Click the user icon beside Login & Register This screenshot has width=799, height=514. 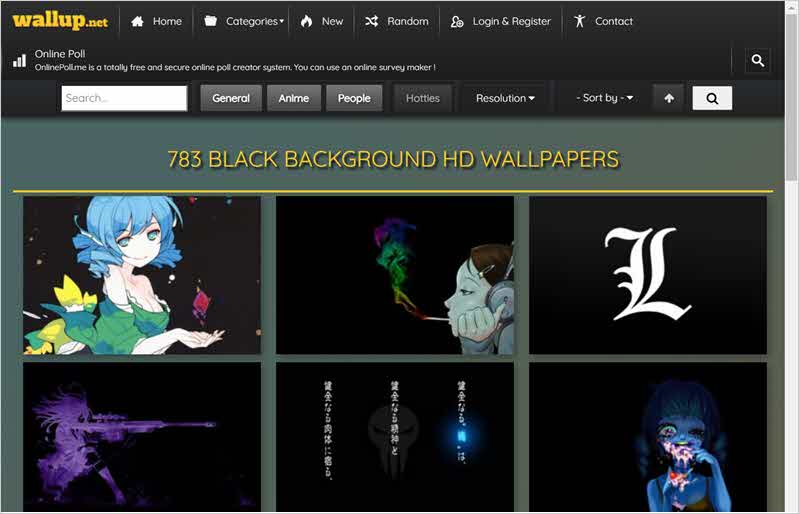(457, 21)
